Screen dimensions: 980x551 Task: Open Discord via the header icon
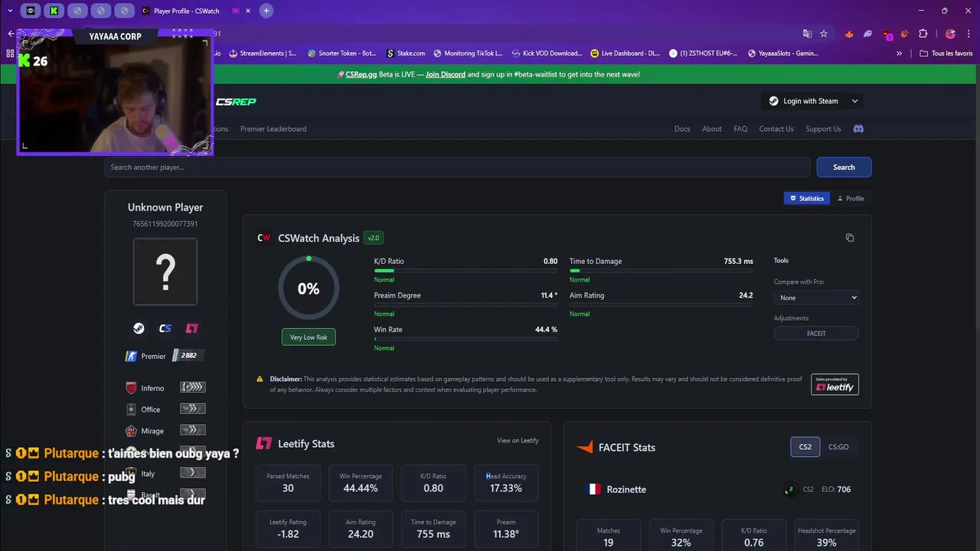pos(858,129)
